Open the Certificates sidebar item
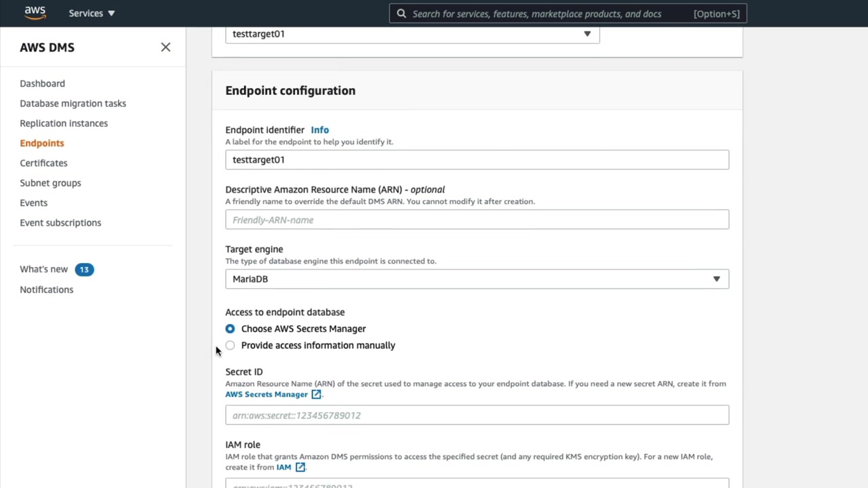The height and width of the screenshot is (488, 868). (43, 163)
